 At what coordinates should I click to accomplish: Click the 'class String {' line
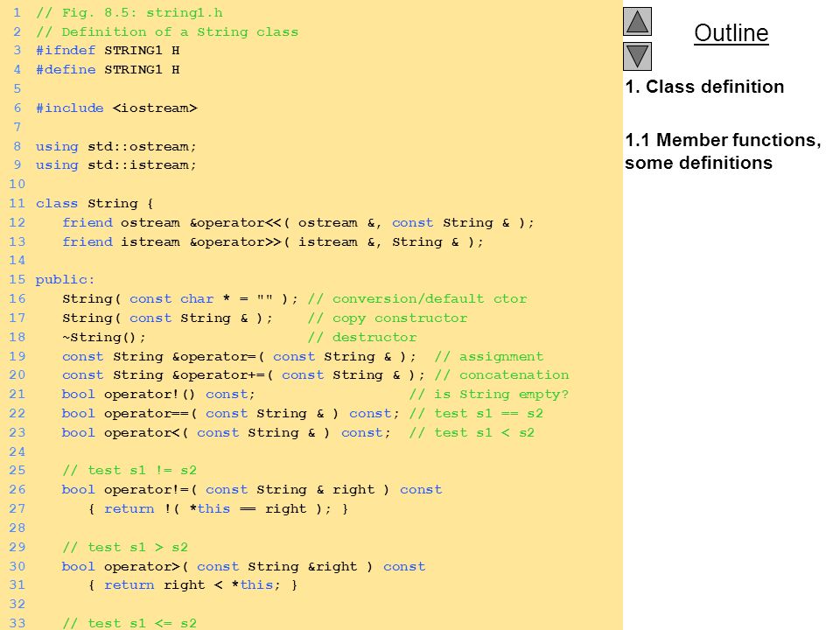(94, 204)
